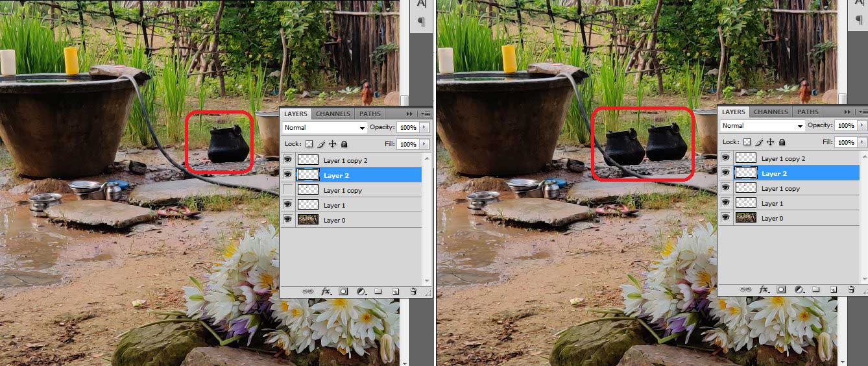This screenshot has height=366, width=868.
Task: Lock position icon in left Layers panel
Action: tap(333, 144)
